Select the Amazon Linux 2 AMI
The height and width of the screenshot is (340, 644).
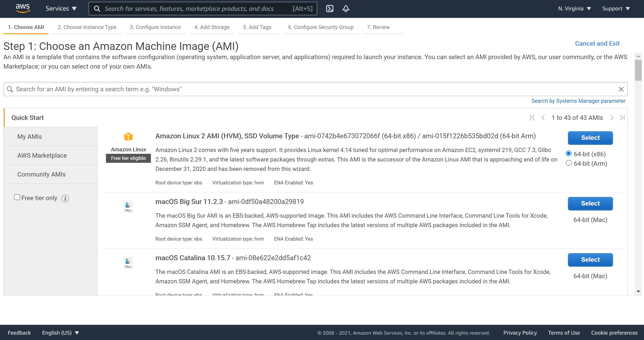590,138
